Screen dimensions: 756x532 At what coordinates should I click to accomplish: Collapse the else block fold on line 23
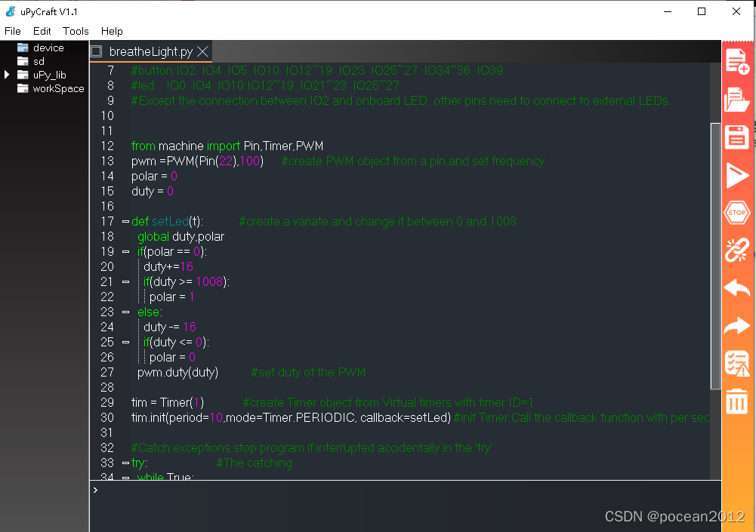(126, 312)
